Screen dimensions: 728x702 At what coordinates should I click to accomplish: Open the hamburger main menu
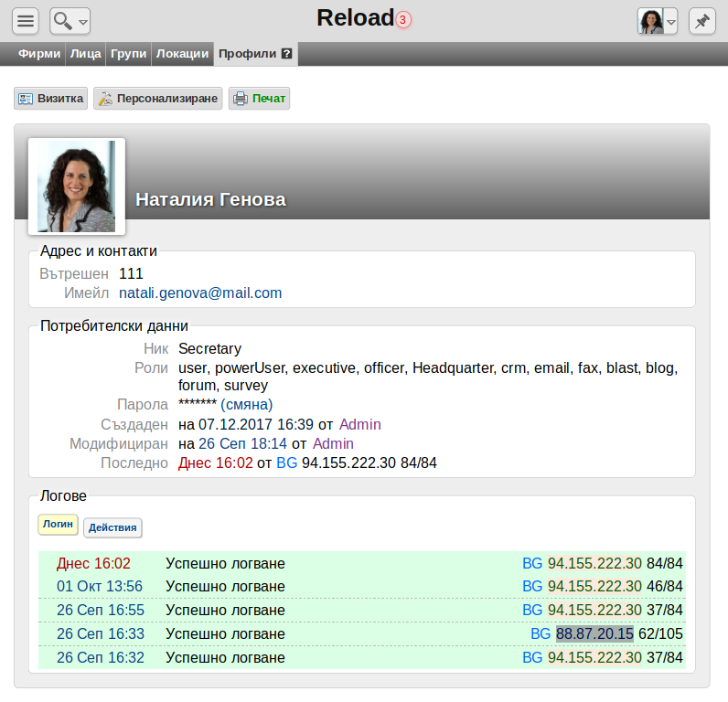click(26, 21)
